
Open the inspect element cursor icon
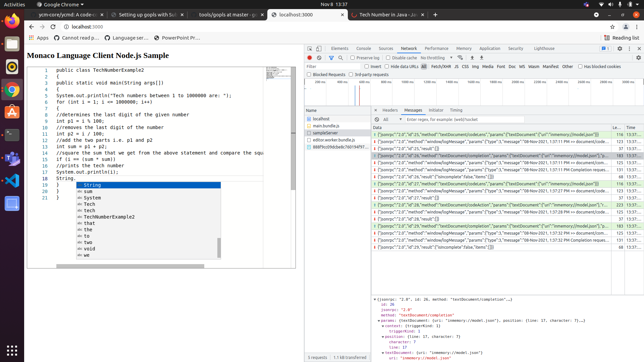pos(309,49)
